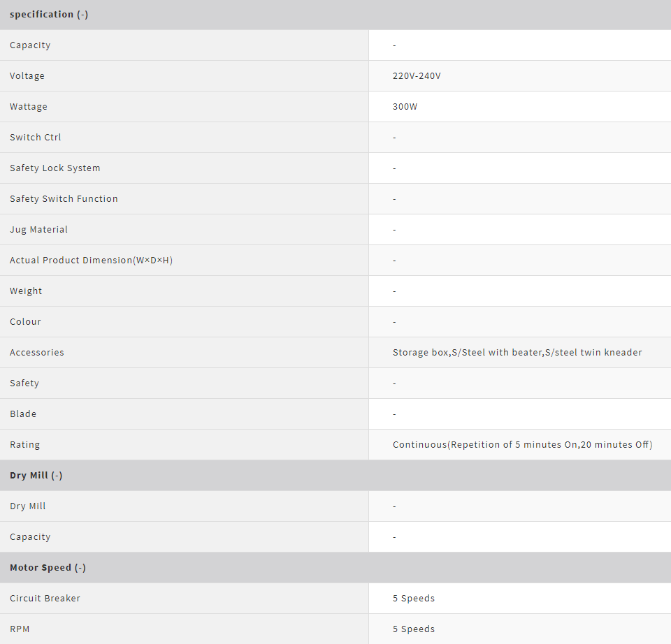671x644 pixels.
Task: Click the 220V-240V voltage value
Action: [x=417, y=76]
